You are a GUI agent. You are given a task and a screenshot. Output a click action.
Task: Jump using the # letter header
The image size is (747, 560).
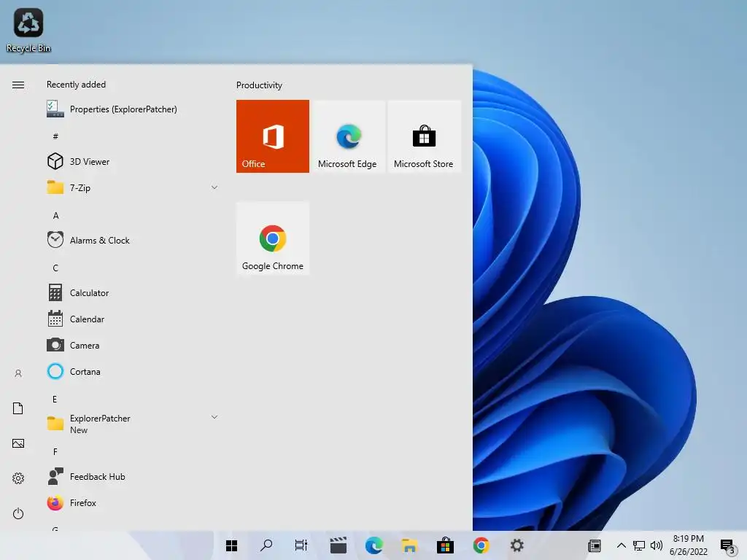[x=55, y=136]
